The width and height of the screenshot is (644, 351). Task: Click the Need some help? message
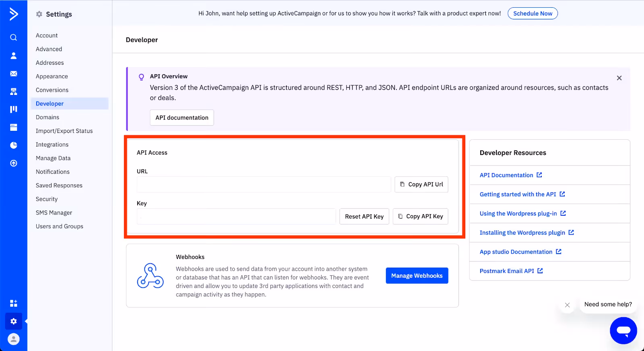tap(608, 304)
